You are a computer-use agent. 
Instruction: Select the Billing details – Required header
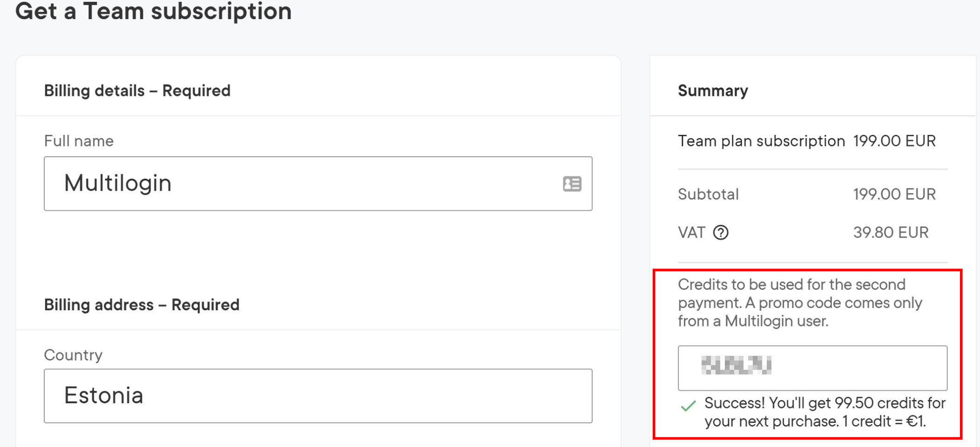(137, 91)
